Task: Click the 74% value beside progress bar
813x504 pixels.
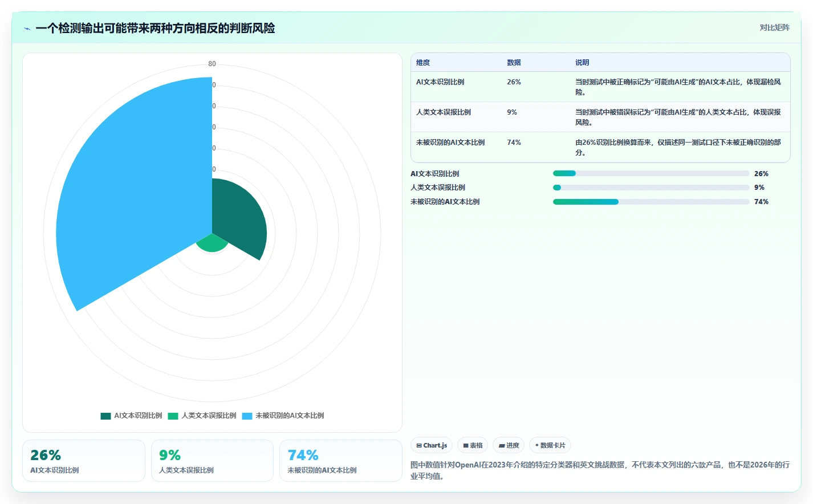Action: (x=761, y=202)
